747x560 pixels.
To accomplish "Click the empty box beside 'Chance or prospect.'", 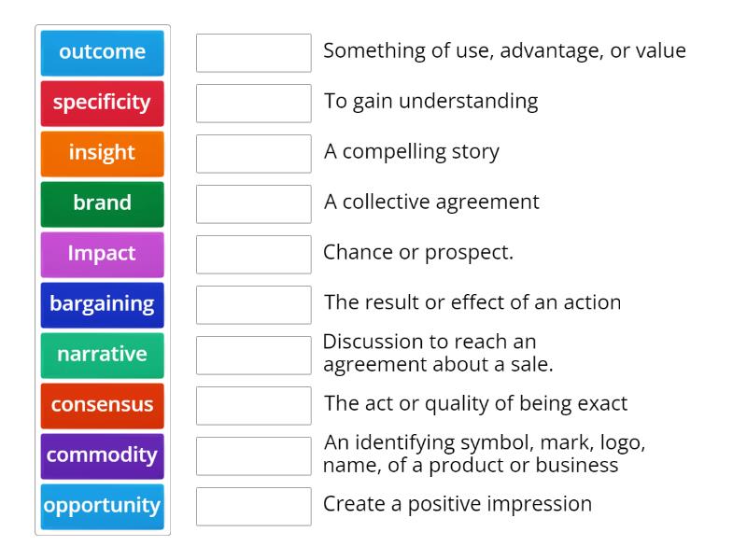I will tap(254, 254).
